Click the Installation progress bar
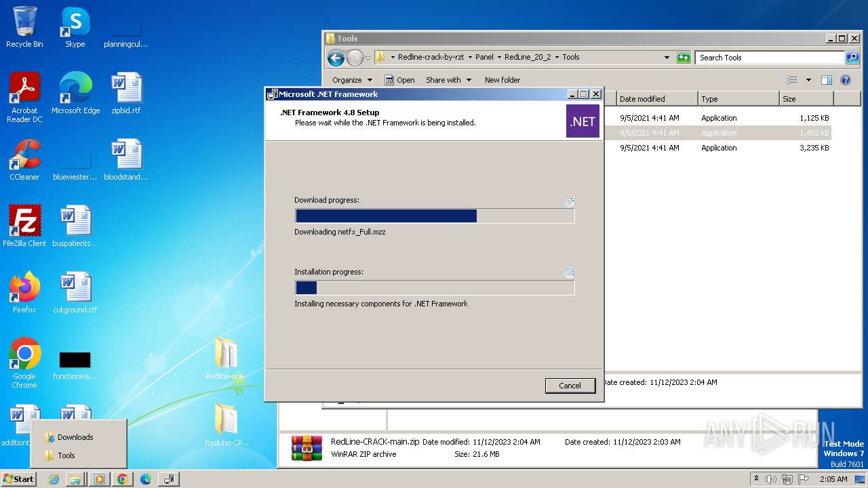This screenshot has height=488, width=868. [435, 288]
